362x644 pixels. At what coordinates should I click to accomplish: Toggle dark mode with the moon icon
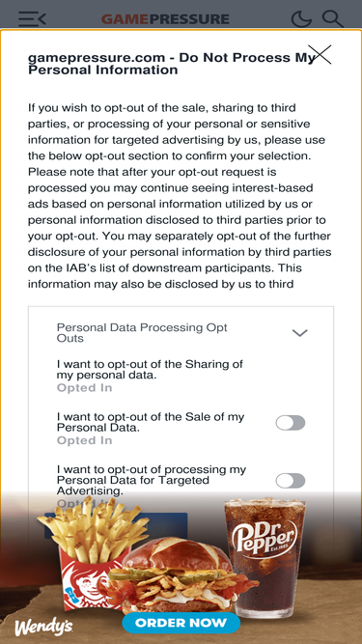click(301, 19)
